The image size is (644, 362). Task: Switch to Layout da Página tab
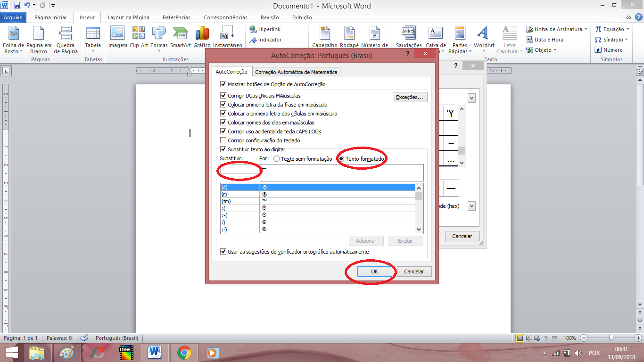(x=129, y=17)
